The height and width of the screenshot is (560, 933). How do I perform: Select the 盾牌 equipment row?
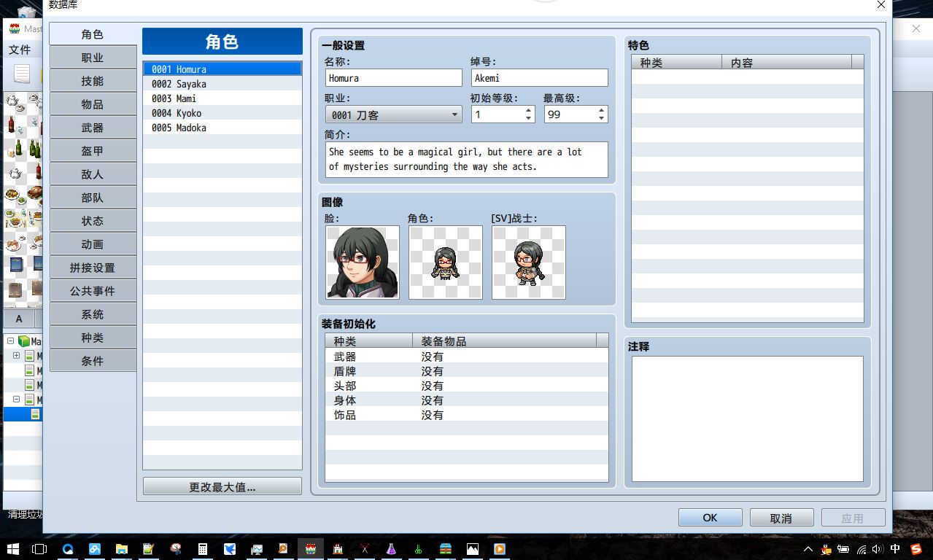467,371
